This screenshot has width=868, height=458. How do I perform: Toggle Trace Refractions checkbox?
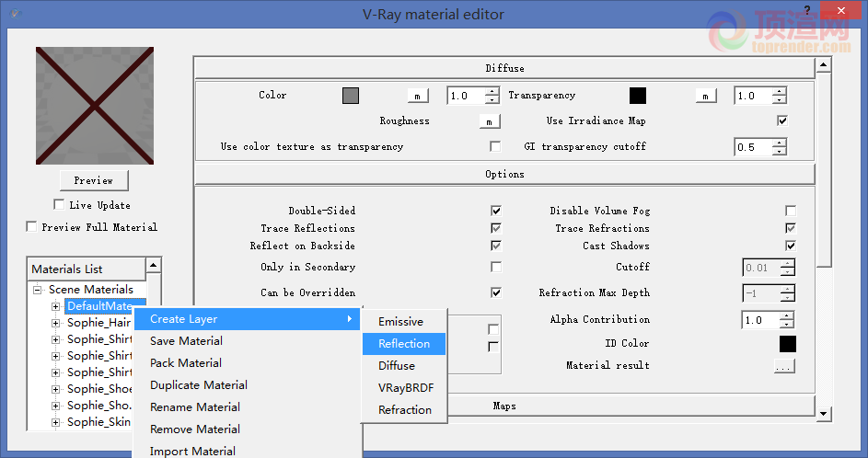coord(791,228)
